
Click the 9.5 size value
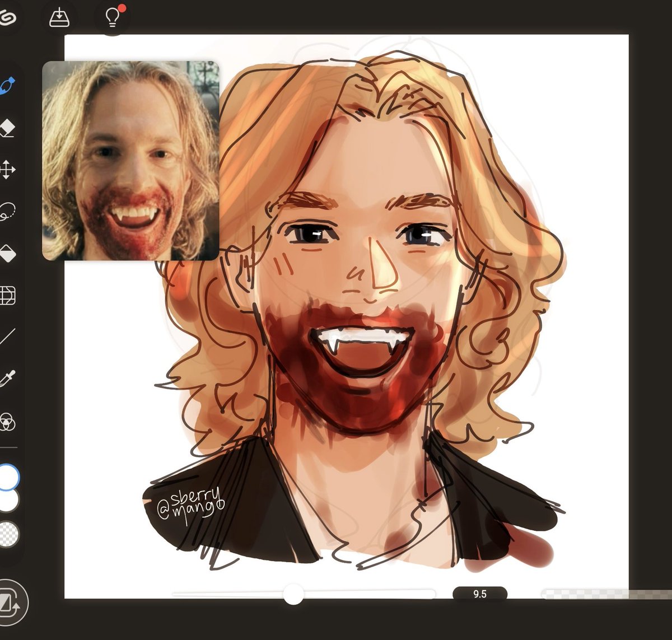pos(480,594)
